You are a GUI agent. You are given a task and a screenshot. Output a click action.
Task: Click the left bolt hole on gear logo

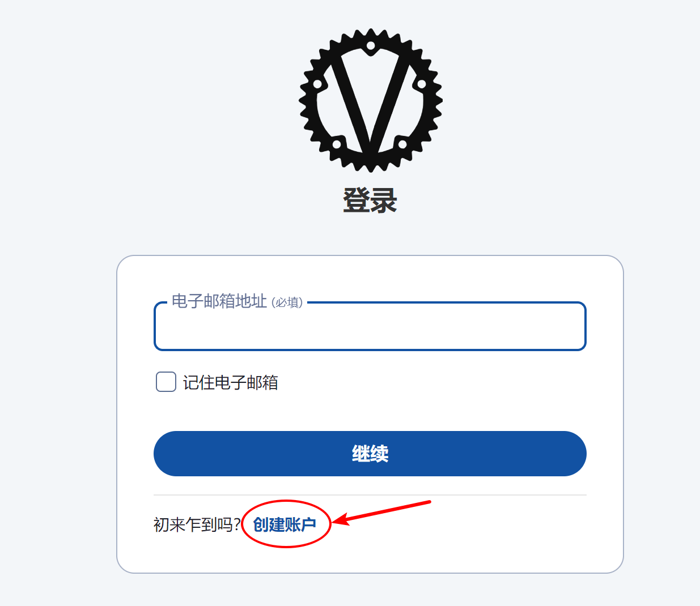click(x=317, y=84)
